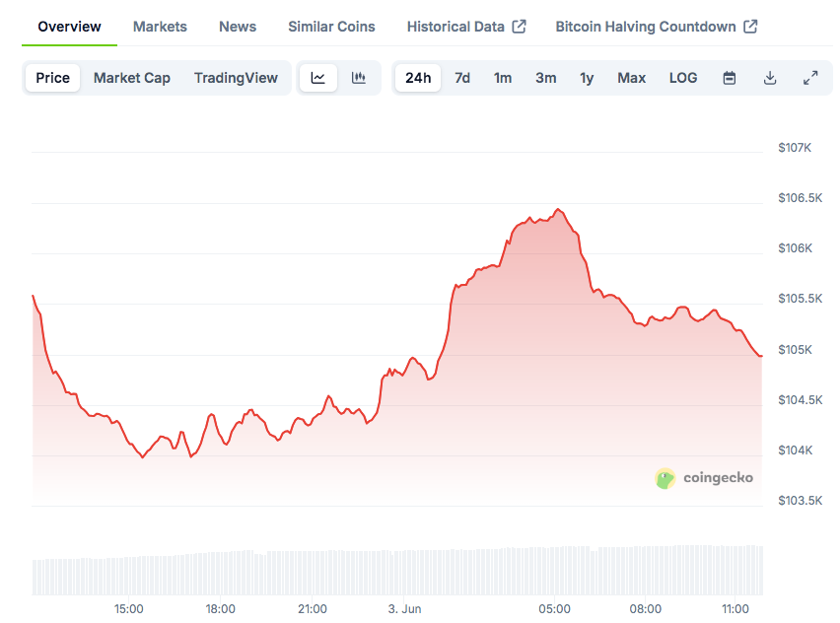Click the $103.5K y-axis label

coord(800,501)
